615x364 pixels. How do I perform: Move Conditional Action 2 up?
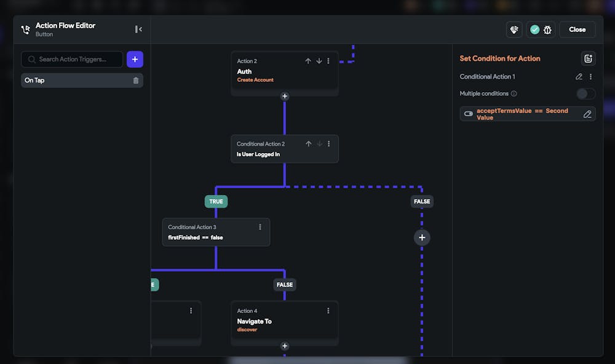coord(309,144)
